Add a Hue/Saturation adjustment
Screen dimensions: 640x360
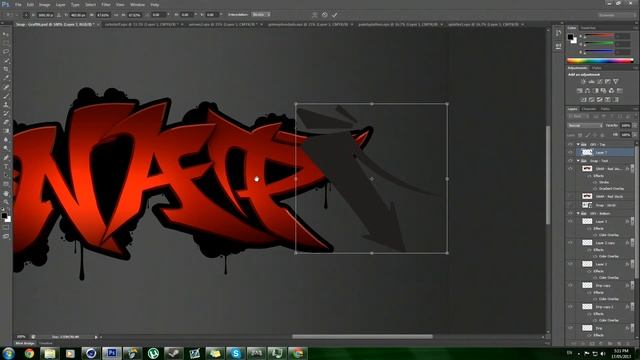point(580,91)
